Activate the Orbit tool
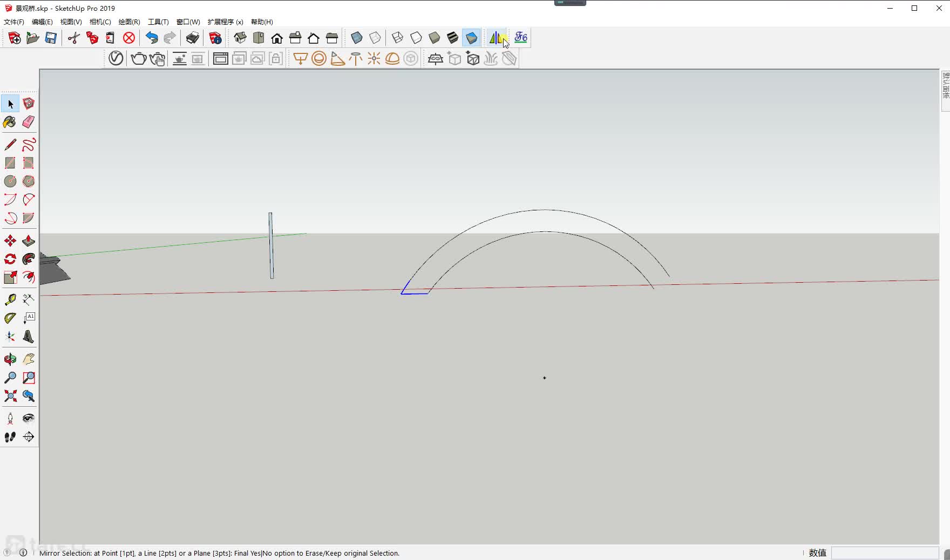The width and height of the screenshot is (950, 560). (10, 359)
